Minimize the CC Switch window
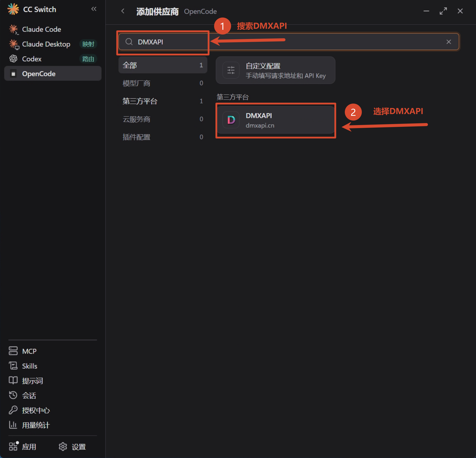 tap(426, 11)
